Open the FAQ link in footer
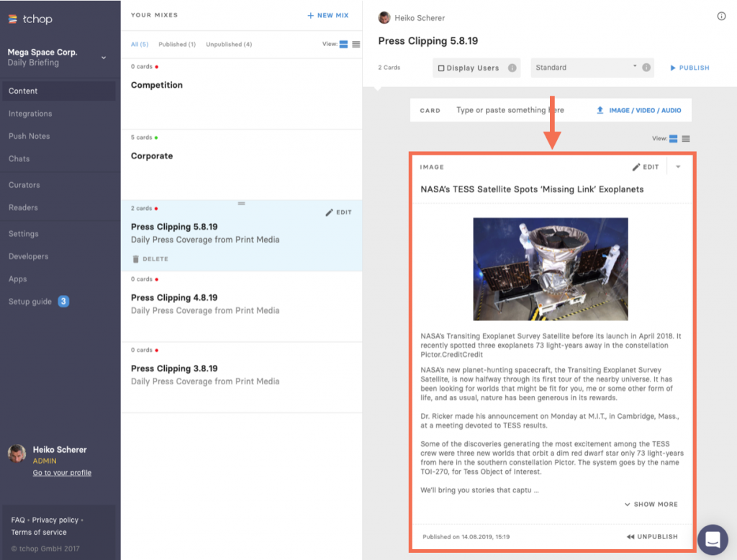 pos(18,520)
